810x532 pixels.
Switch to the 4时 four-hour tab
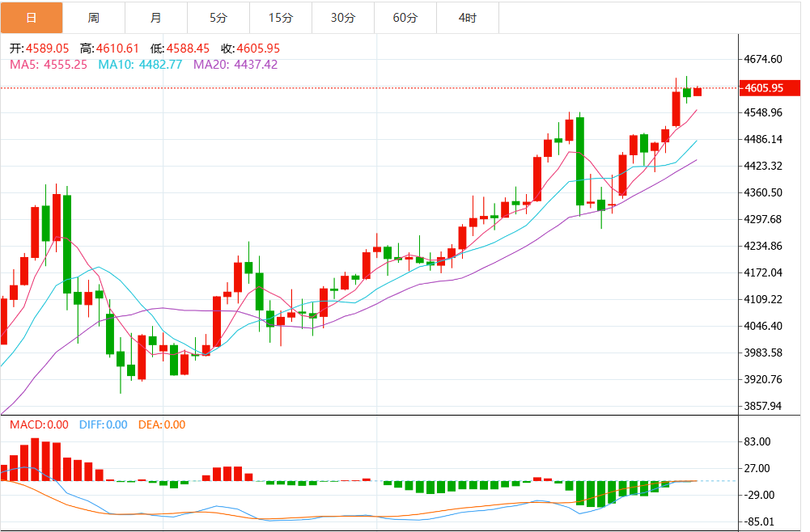[x=468, y=17]
